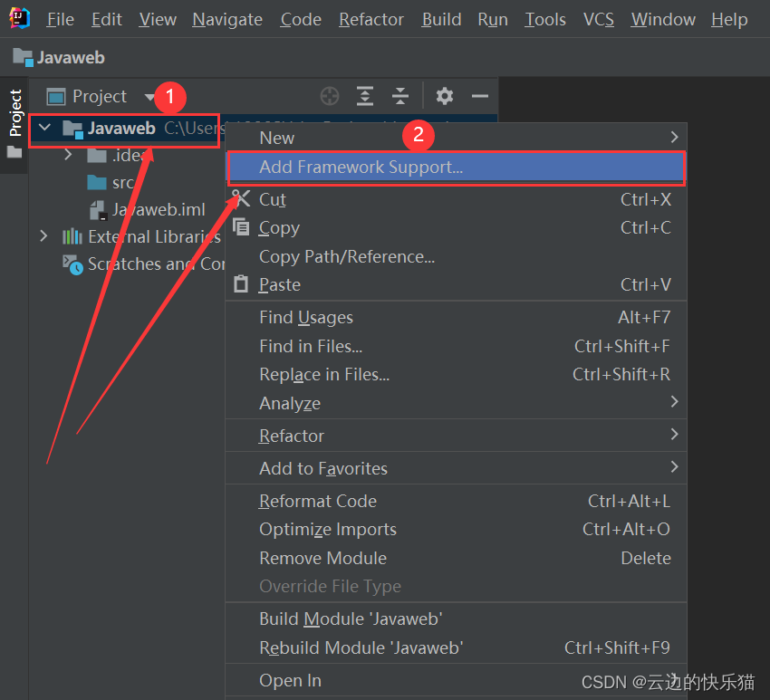
Task: Choose Copy Path/Reference...
Action: pos(456,257)
